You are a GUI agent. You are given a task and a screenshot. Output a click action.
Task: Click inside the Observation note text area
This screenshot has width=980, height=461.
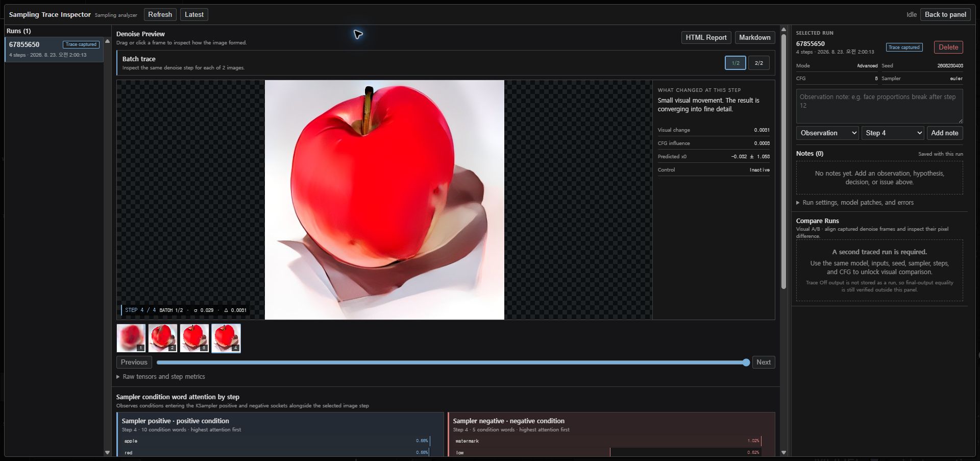click(879, 106)
